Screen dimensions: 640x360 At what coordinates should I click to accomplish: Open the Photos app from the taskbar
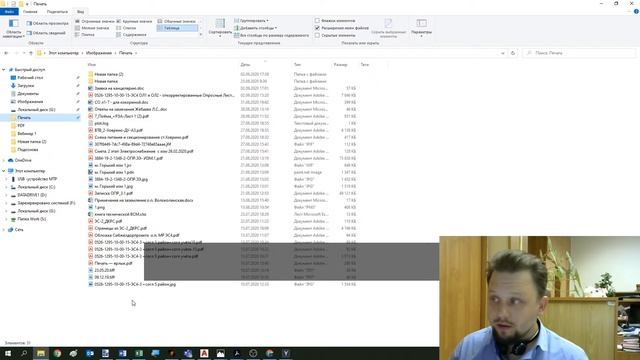click(x=220, y=353)
